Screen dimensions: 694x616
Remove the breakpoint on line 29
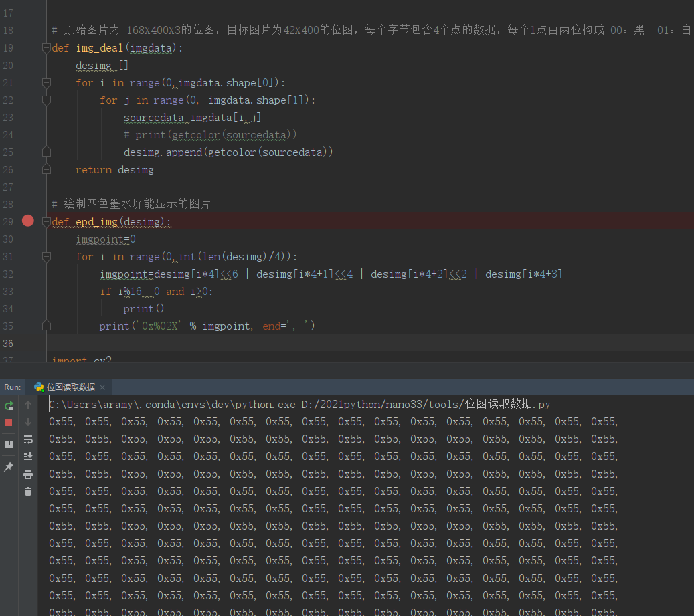pyautogui.click(x=27, y=221)
